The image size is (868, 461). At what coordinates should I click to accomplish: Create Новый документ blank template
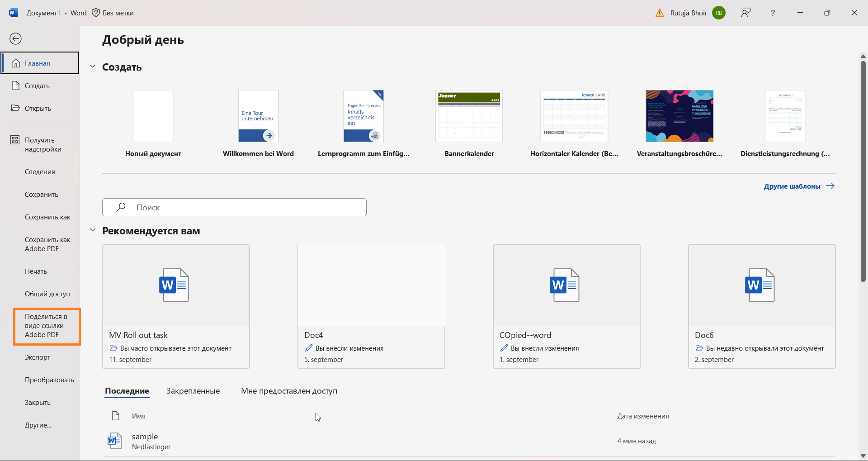click(x=153, y=123)
